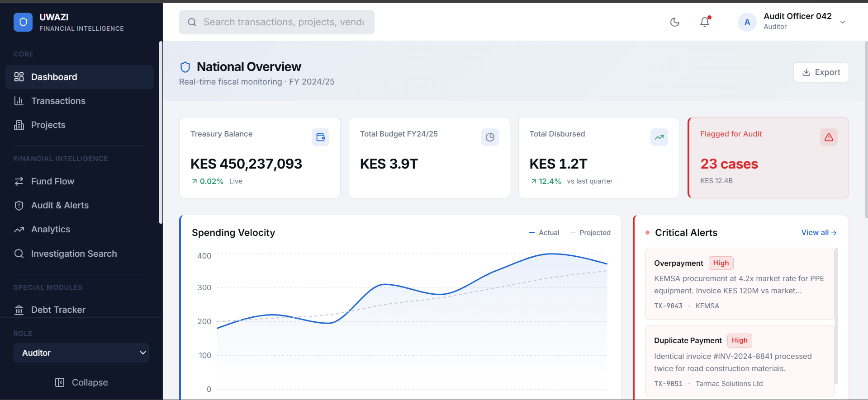
Task: Open the Debt Tracker module
Action: point(80,310)
